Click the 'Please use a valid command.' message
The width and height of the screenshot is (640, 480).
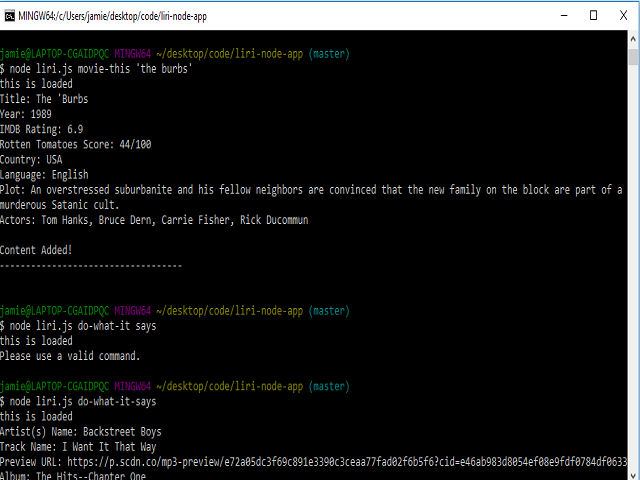point(70,355)
